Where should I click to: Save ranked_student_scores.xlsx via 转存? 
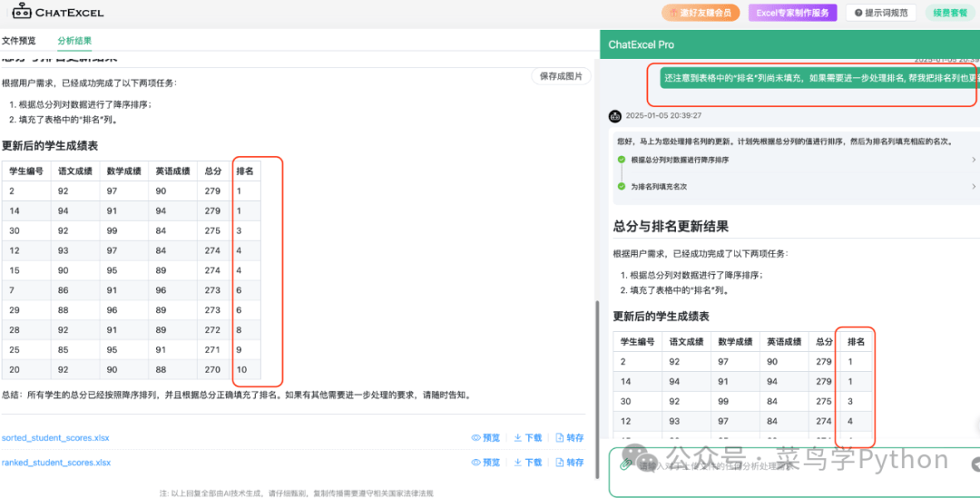(x=569, y=463)
